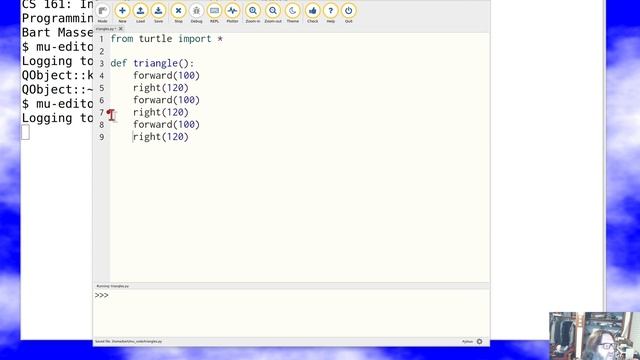Screen dimensions: 640x360
Task: Close the triangles.py tab
Action: click(120, 29)
